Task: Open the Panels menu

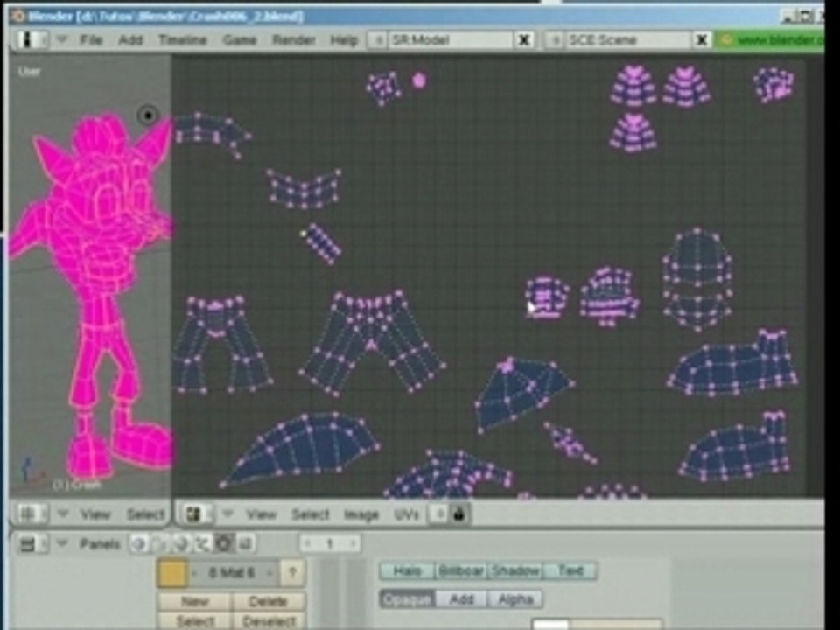Action: tap(100, 545)
